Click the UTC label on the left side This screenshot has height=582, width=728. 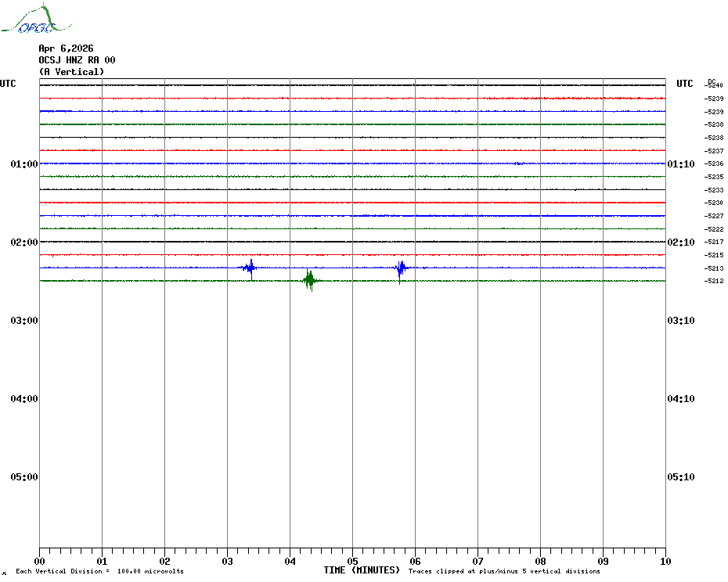(8, 84)
